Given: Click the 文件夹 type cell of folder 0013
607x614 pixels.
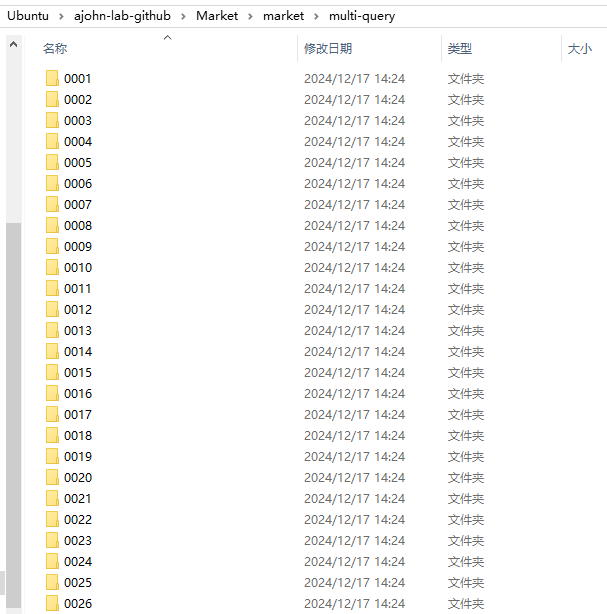Looking at the screenshot, I should click(x=466, y=331).
